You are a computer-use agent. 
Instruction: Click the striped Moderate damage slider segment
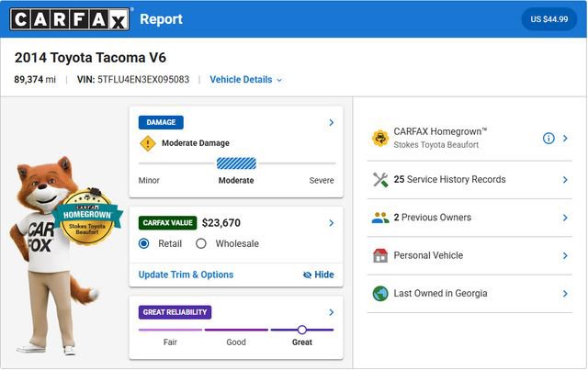pos(237,163)
